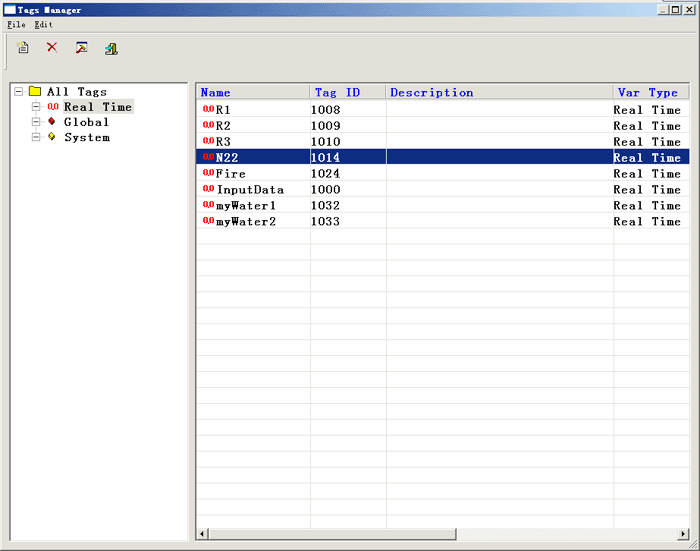Select the Global tree item
Image resolution: width=700 pixels, height=551 pixels.
pos(87,122)
